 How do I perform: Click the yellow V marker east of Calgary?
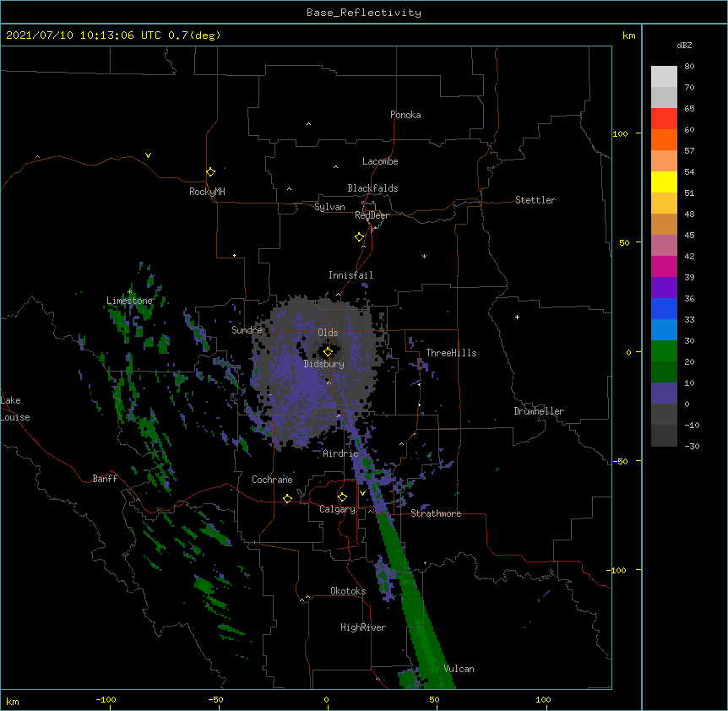(x=362, y=493)
